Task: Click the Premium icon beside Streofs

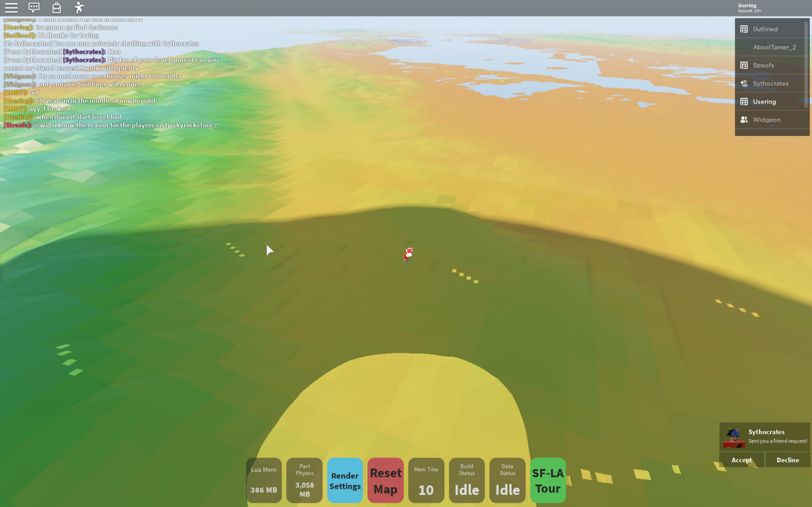Action: (x=743, y=65)
